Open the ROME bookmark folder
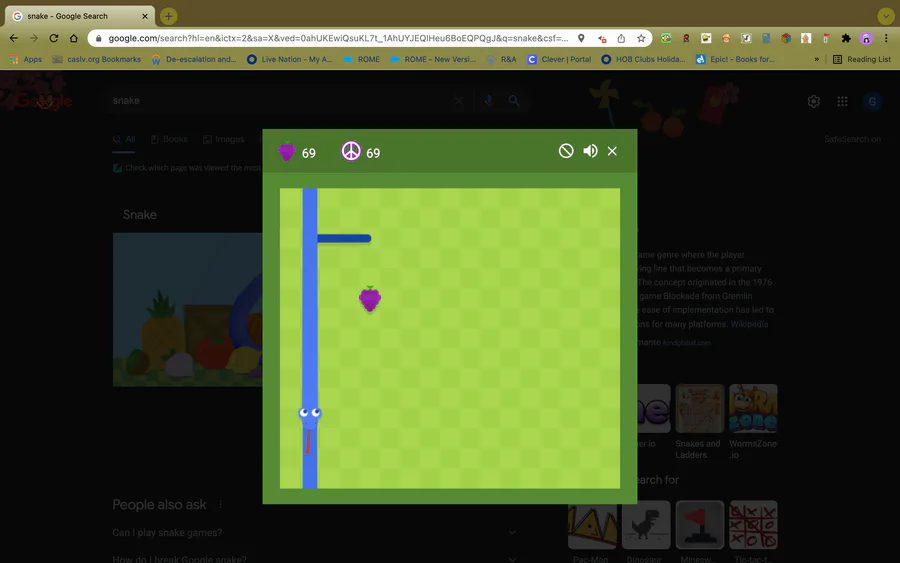Image resolution: width=900 pixels, height=563 pixels. (x=362, y=59)
